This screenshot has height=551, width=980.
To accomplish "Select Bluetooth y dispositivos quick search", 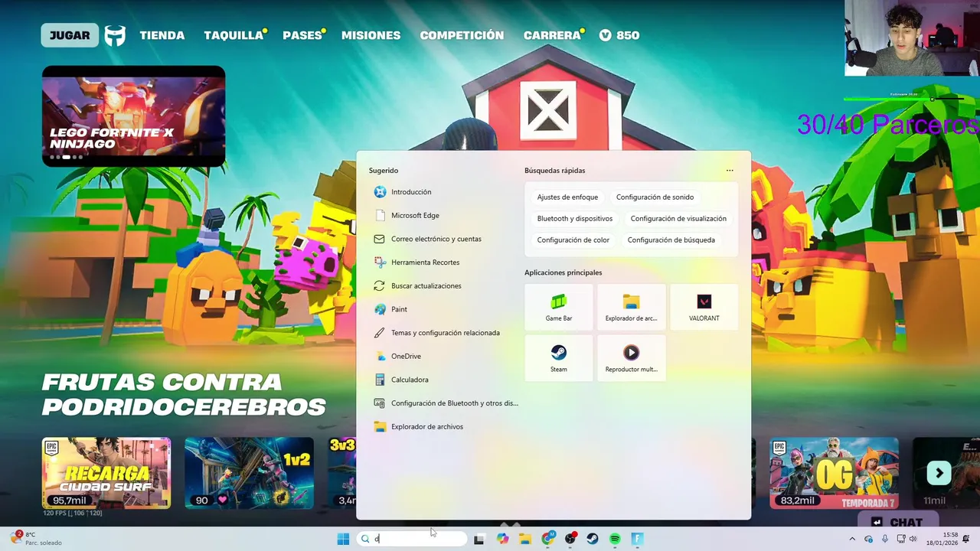I will coord(575,219).
